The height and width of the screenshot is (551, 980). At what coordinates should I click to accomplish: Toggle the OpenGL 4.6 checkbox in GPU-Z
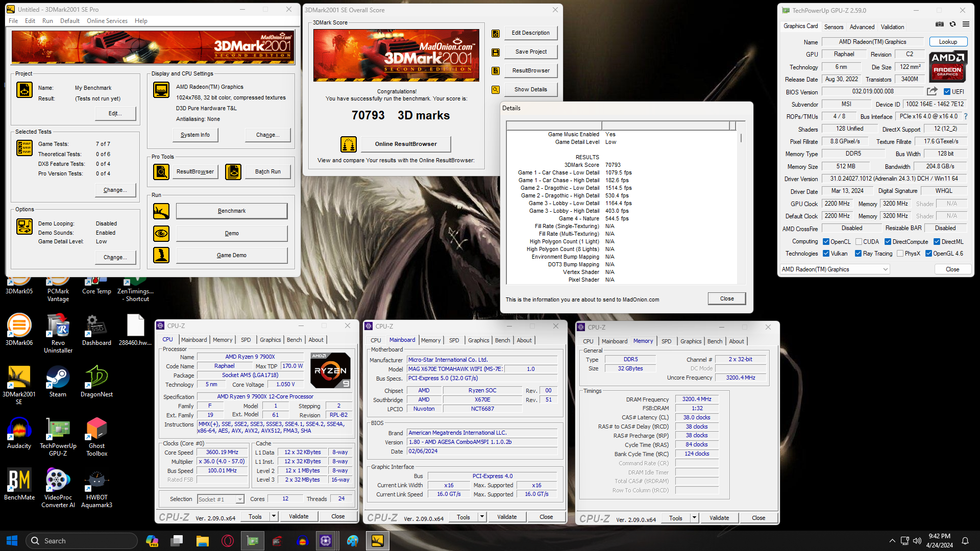pos(929,254)
